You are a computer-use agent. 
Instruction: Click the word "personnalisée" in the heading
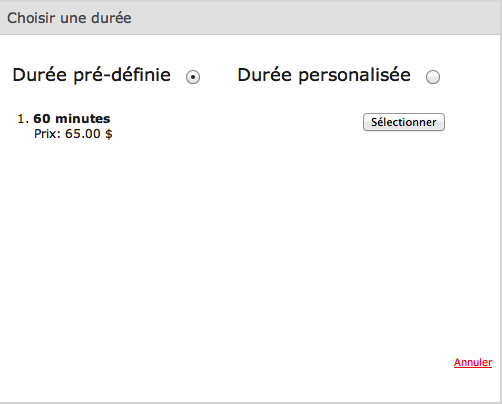click(354, 75)
